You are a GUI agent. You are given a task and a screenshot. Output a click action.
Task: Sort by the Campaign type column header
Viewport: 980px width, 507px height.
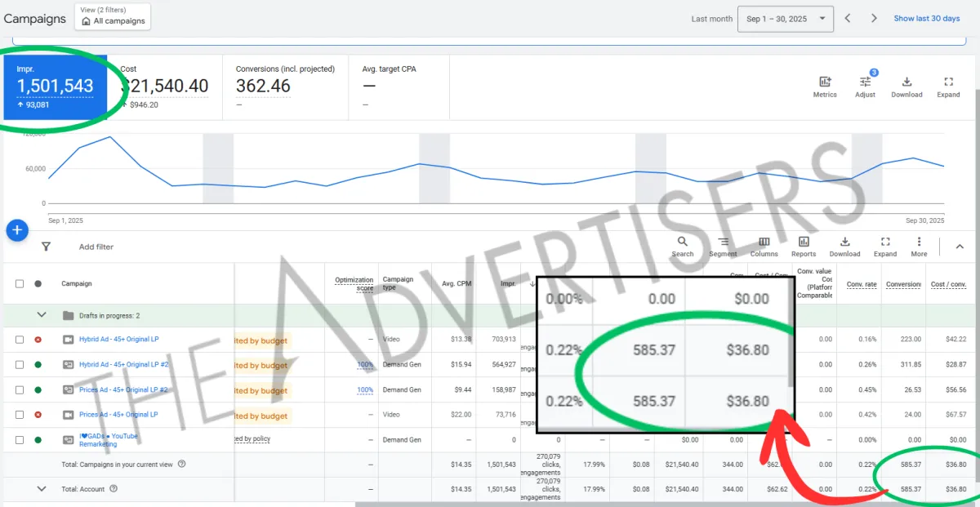tap(399, 282)
